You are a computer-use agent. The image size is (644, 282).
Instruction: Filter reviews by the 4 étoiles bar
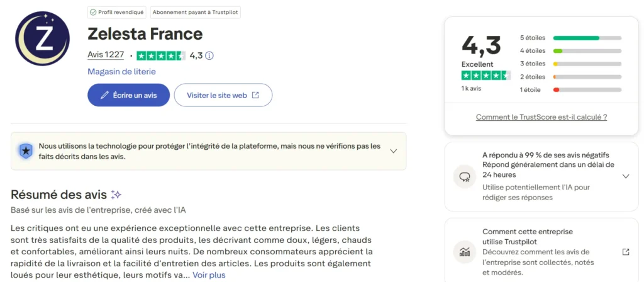coord(587,51)
